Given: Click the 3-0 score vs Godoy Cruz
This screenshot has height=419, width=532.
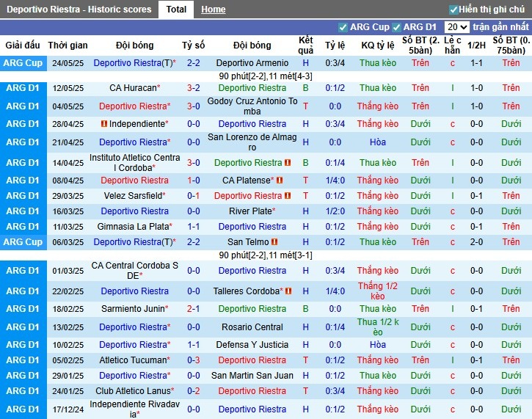Looking at the screenshot, I should pyautogui.click(x=194, y=106).
